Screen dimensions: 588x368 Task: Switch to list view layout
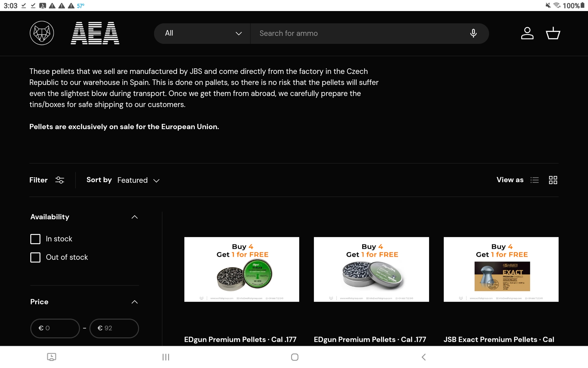(x=534, y=180)
